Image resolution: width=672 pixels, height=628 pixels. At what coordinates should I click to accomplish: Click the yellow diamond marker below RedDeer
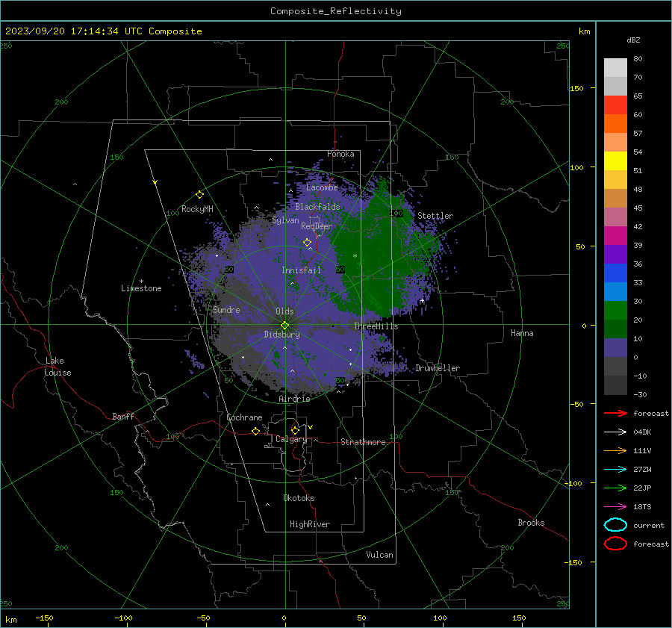[307, 243]
